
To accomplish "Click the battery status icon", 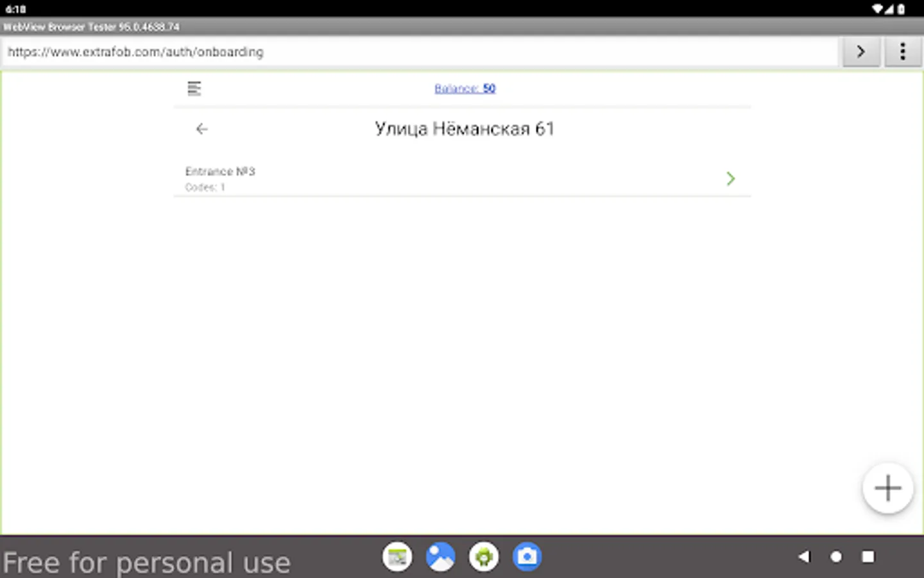I will 902,9.
